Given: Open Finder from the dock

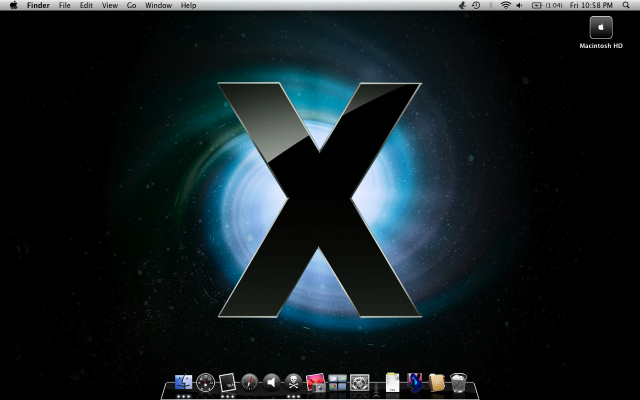Looking at the screenshot, I should pos(183,382).
